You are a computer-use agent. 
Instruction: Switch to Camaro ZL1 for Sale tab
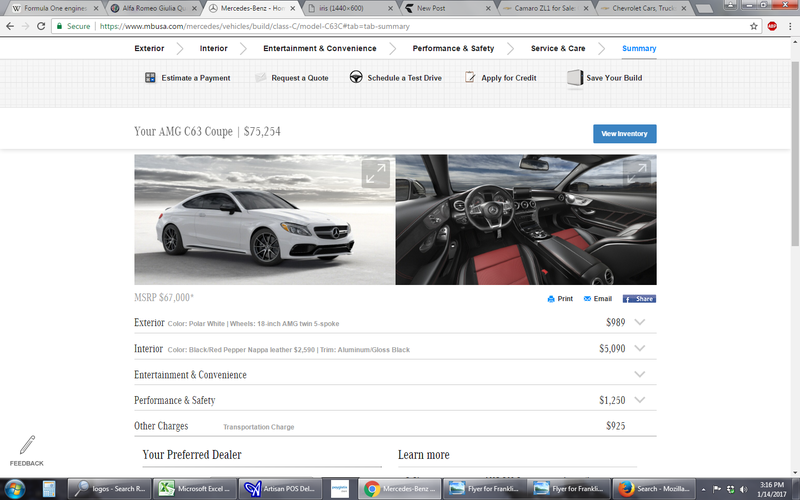[x=545, y=8]
